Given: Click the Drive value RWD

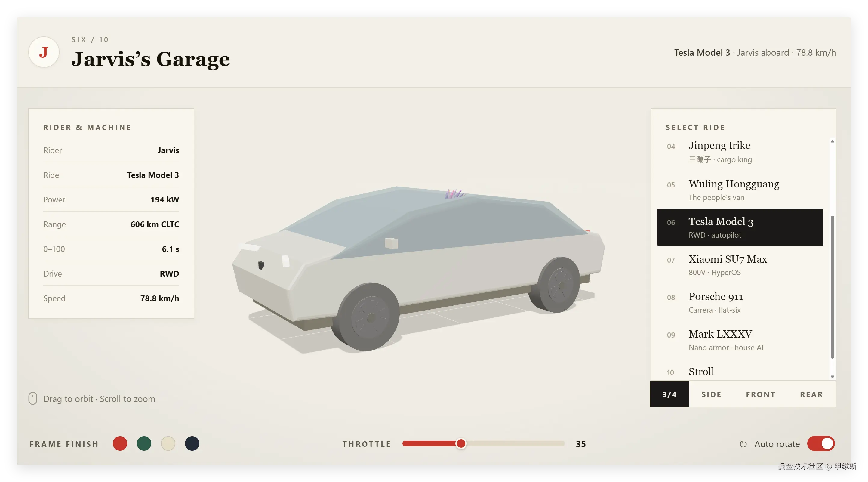Looking at the screenshot, I should click(x=170, y=273).
